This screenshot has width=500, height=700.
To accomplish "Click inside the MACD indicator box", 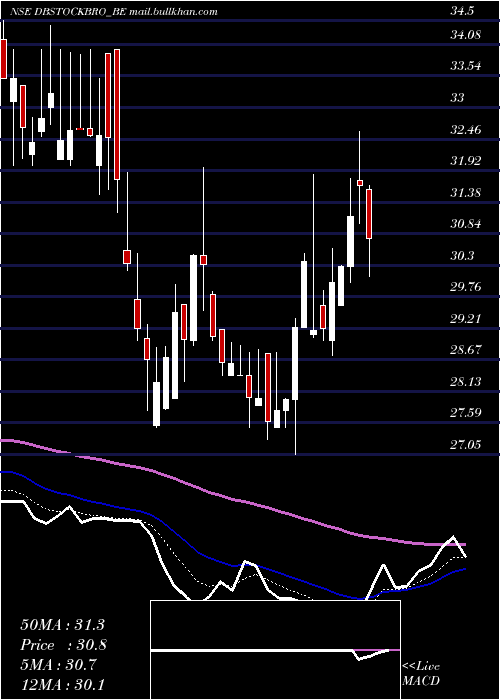I will pos(275,650).
